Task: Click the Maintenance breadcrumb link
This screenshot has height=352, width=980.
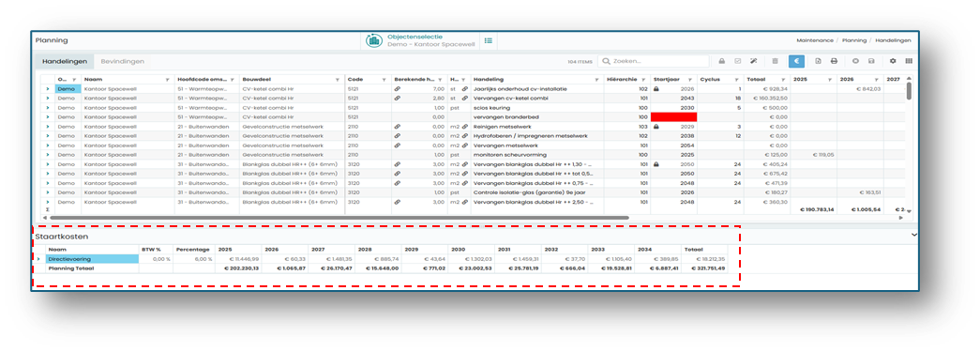Action: tap(815, 40)
